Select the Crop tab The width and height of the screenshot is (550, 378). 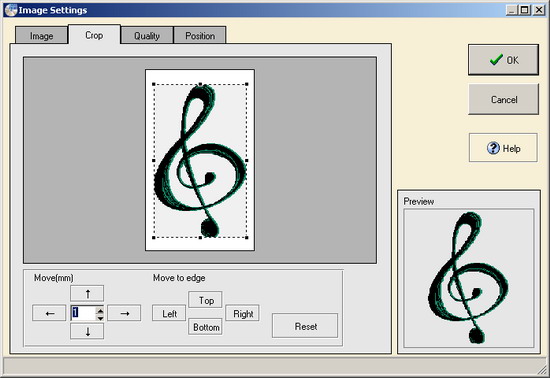[94, 35]
